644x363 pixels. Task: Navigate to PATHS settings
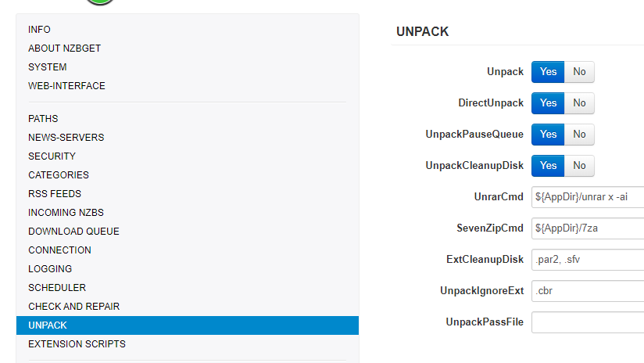[x=43, y=119]
